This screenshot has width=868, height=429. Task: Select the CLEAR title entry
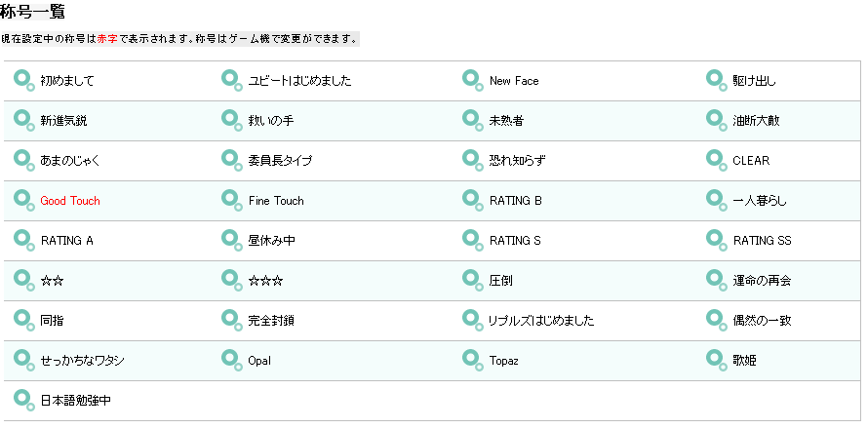tap(751, 161)
